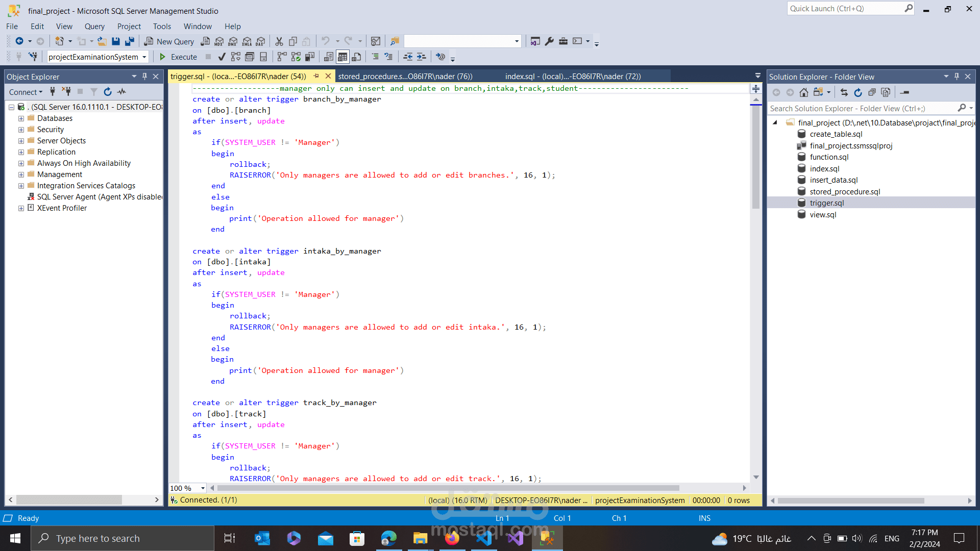980x551 pixels.
Task: Click Home icon in Solution Explorer
Action: pyautogui.click(x=804, y=92)
